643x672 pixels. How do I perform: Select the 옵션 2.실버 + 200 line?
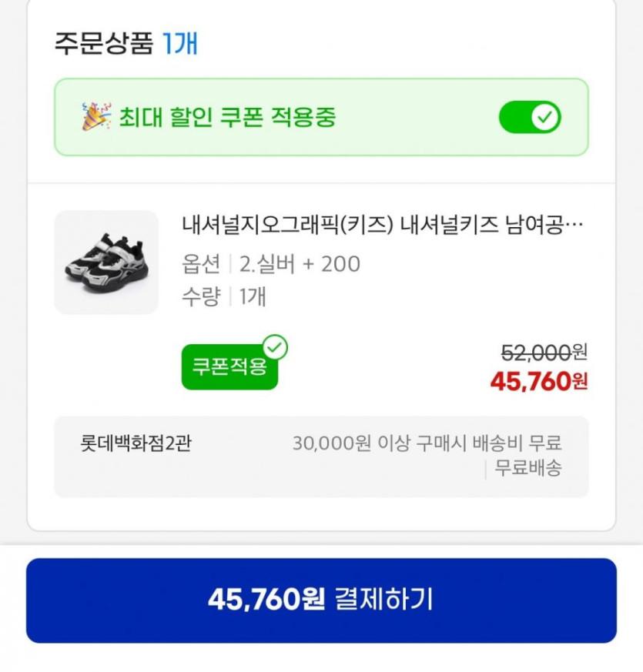pyautogui.click(x=271, y=264)
